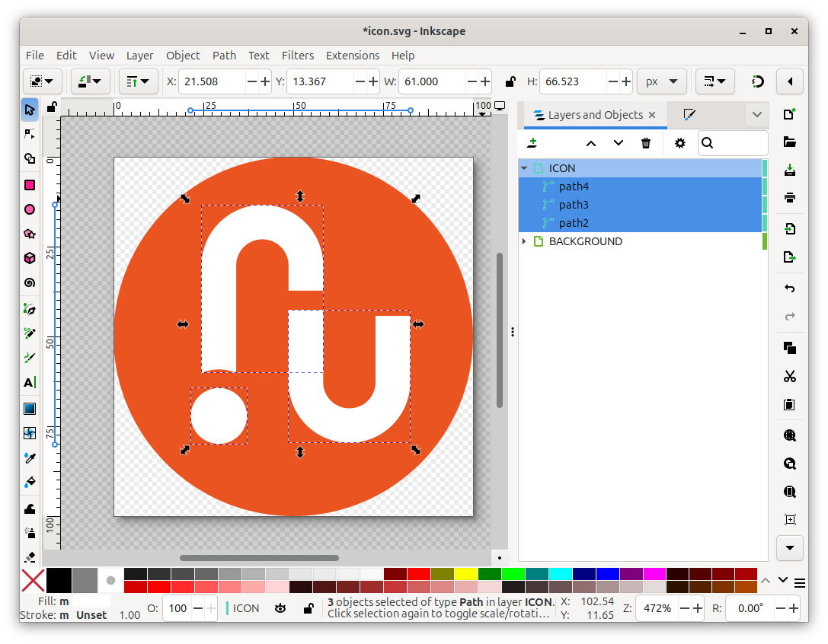Expand the BACKGROUND layer
This screenshot has height=644, width=828.
pyautogui.click(x=524, y=241)
